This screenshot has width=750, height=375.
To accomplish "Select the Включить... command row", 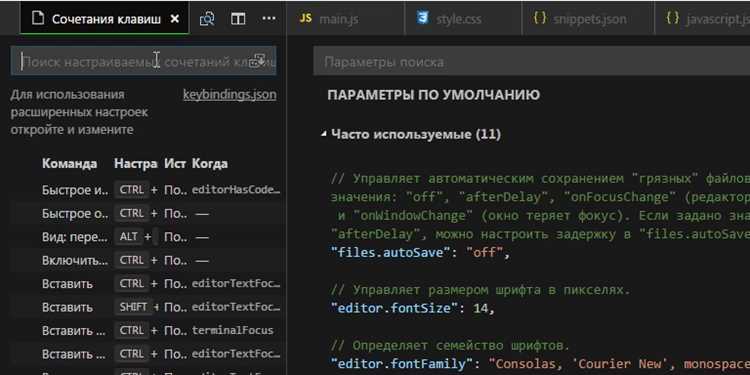I will click(146, 260).
